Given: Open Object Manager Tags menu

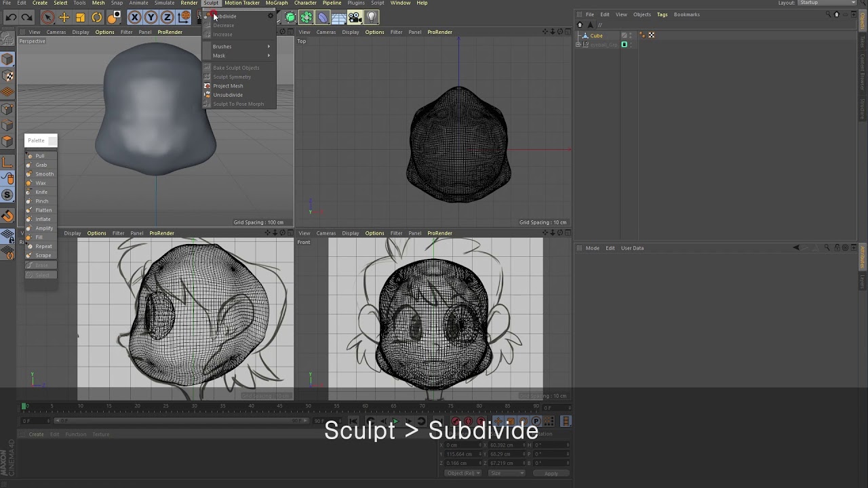Looking at the screenshot, I should [662, 14].
